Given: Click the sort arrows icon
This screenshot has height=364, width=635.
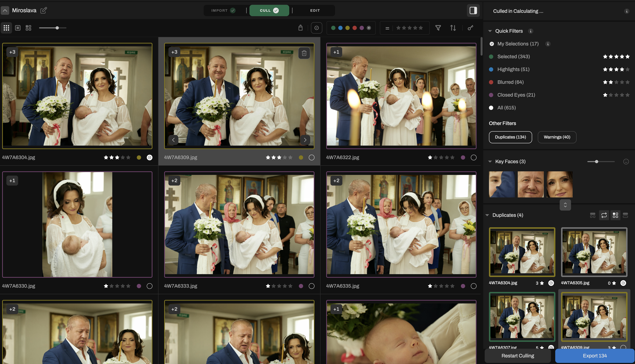Looking at the screenshot, I should tap(453, 28).
